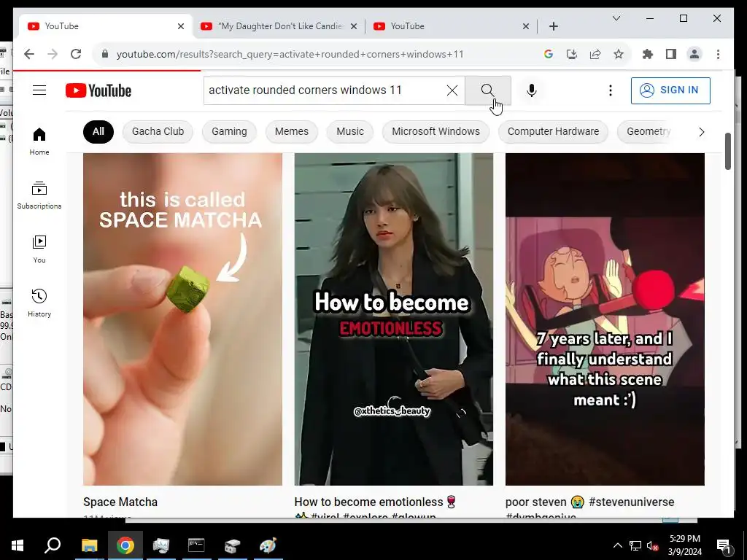View site info via the lock icon
The image size is (747, 560).
tap(105, 54)
